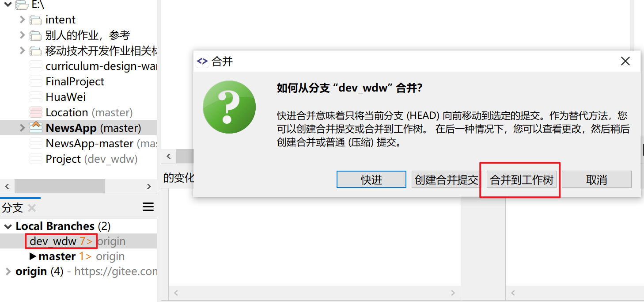This screenshot has width=644, height=302.
Task: Collapse the Local Branches group
Action: [x=8, y=226]
